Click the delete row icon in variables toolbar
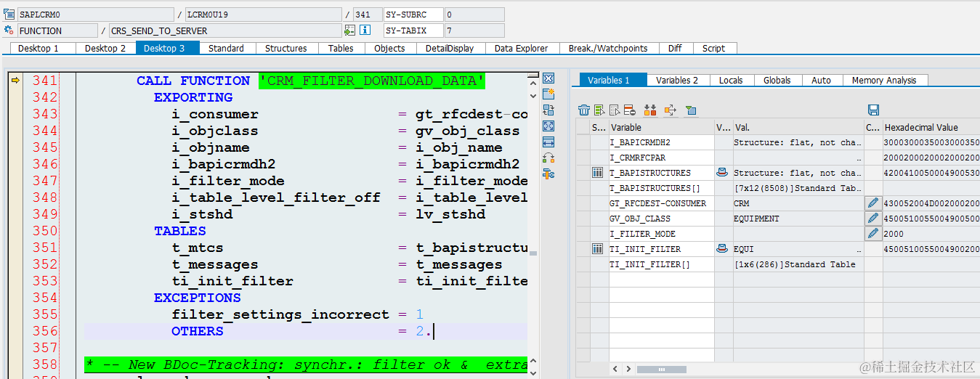This screenshot has width=980, height=379. 630,110
